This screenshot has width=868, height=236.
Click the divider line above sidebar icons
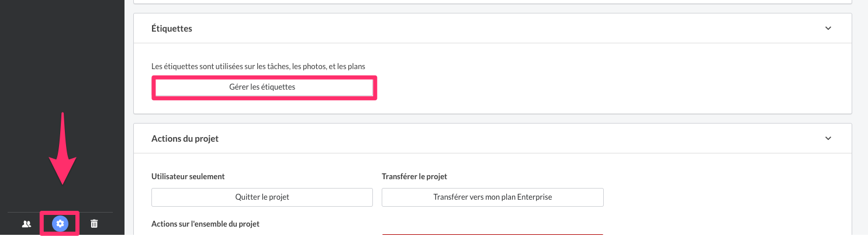coord(60,212)
